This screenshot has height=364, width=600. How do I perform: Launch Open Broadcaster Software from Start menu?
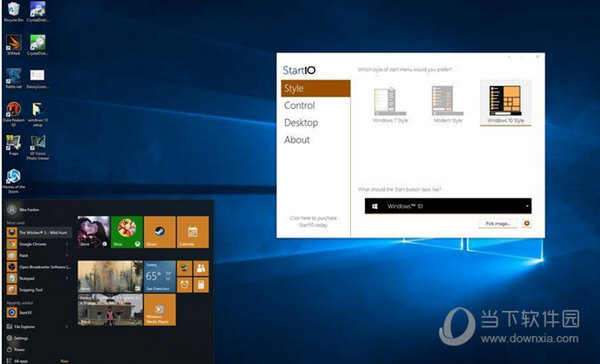(39, 267)
